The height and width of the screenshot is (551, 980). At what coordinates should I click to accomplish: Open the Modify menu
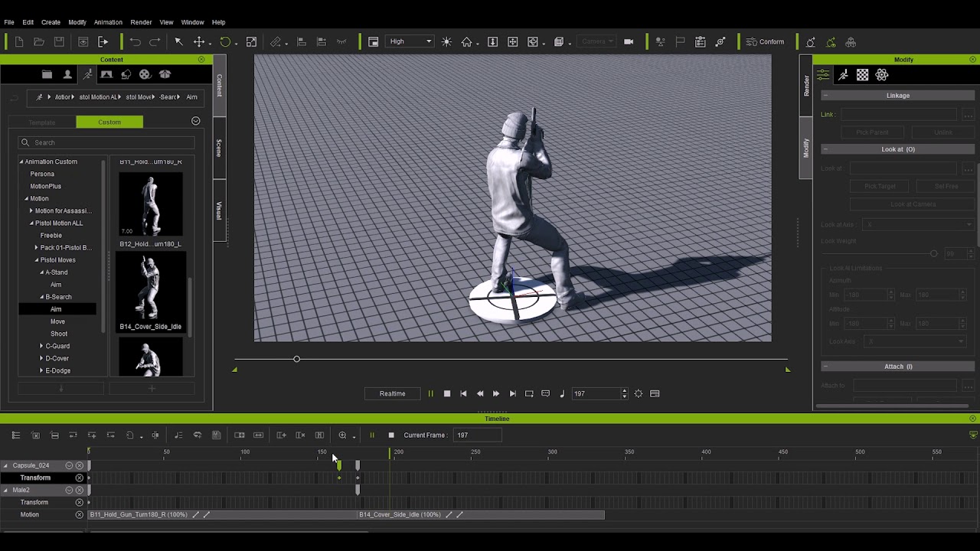pyautogui.click(x=77, y=22)
